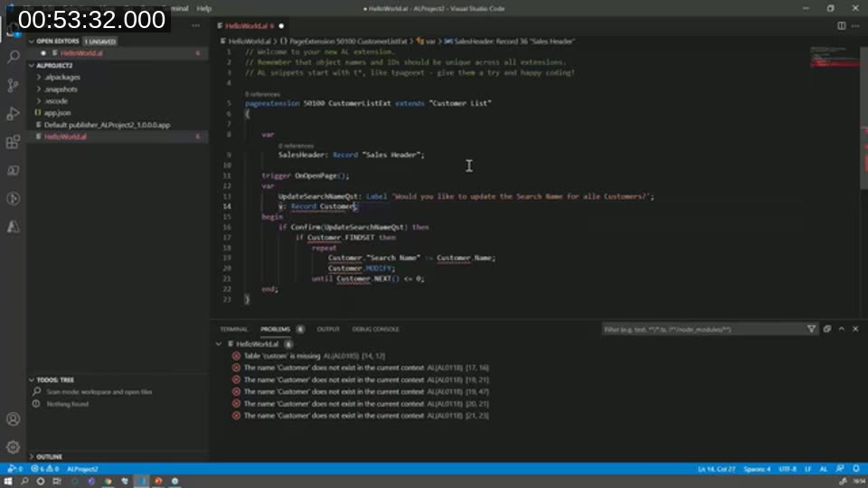Viewport: 868px width, 488px height.
Task: Open editor More Actions ellipsis
Action: [x=856, y=26]
